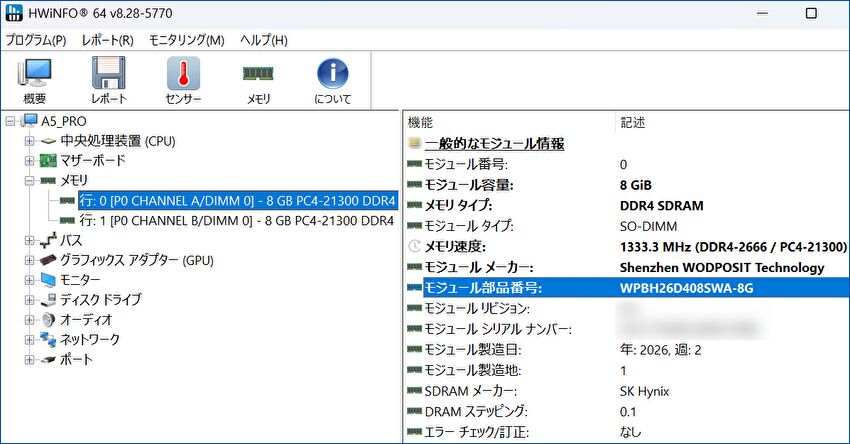
Task: Open the レポート floppy disk icon
Action: point(108,81)
